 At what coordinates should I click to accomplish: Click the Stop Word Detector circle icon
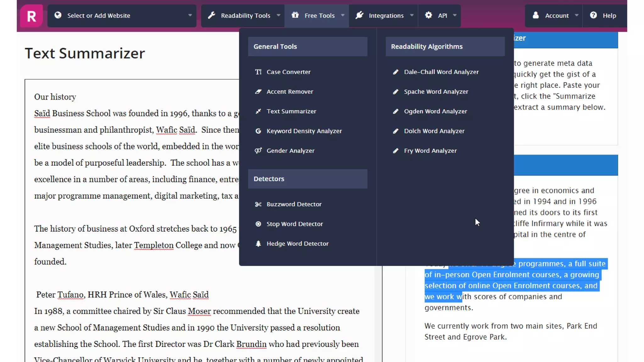(x=258, y=224)
